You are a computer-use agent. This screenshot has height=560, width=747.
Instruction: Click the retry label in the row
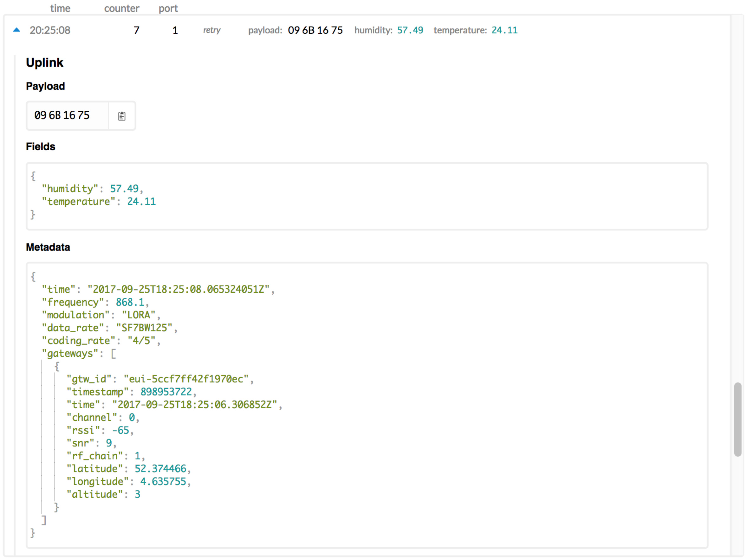pos(212,30)
